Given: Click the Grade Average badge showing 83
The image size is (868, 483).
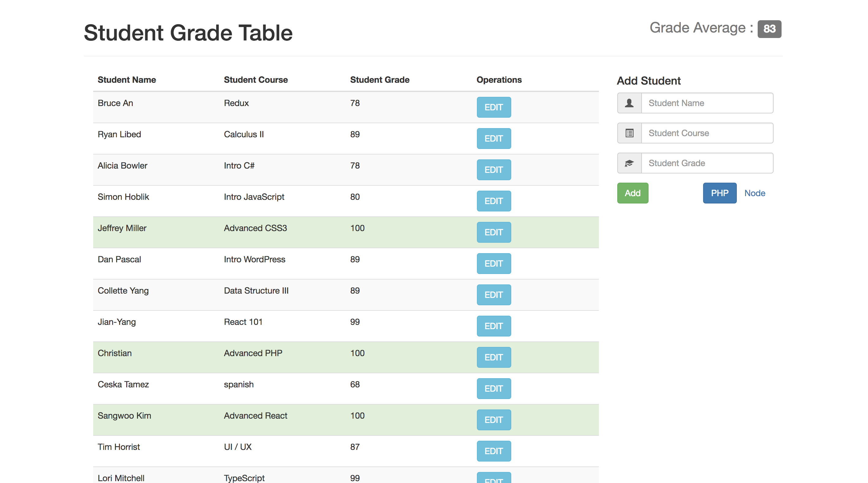Looking at the screenshot, I should click(770, 29).
